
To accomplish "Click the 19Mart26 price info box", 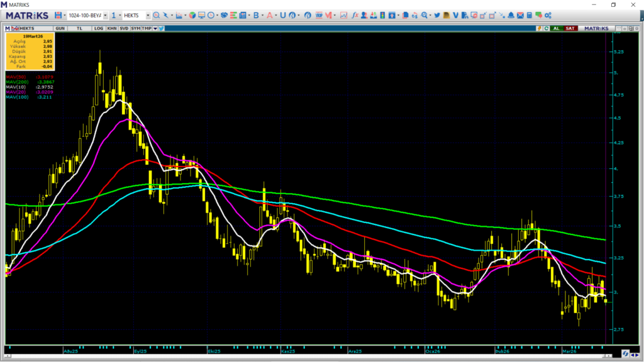I will coord(30,52).
